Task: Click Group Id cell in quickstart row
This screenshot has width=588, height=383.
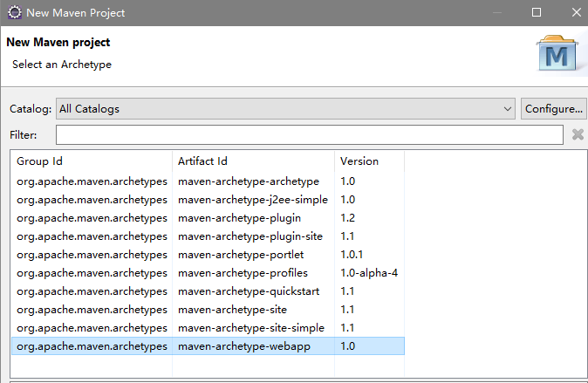Action: point(92,291)
